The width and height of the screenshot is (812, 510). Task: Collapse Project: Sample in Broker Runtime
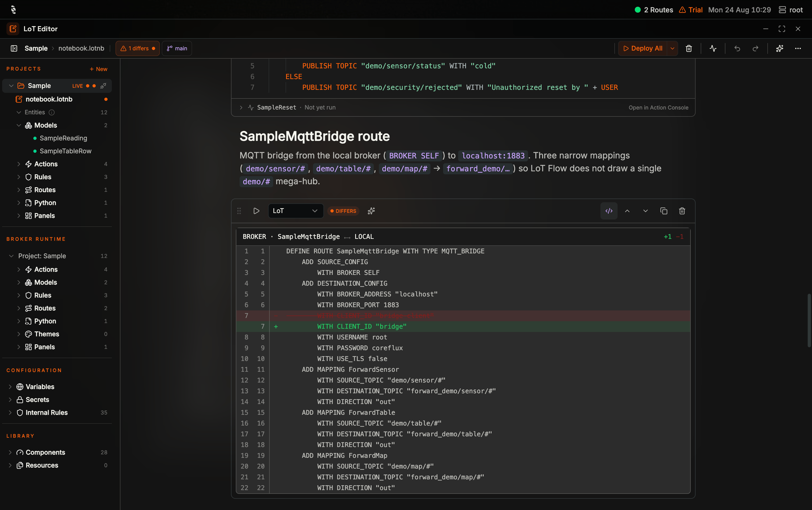click(11, 256)
